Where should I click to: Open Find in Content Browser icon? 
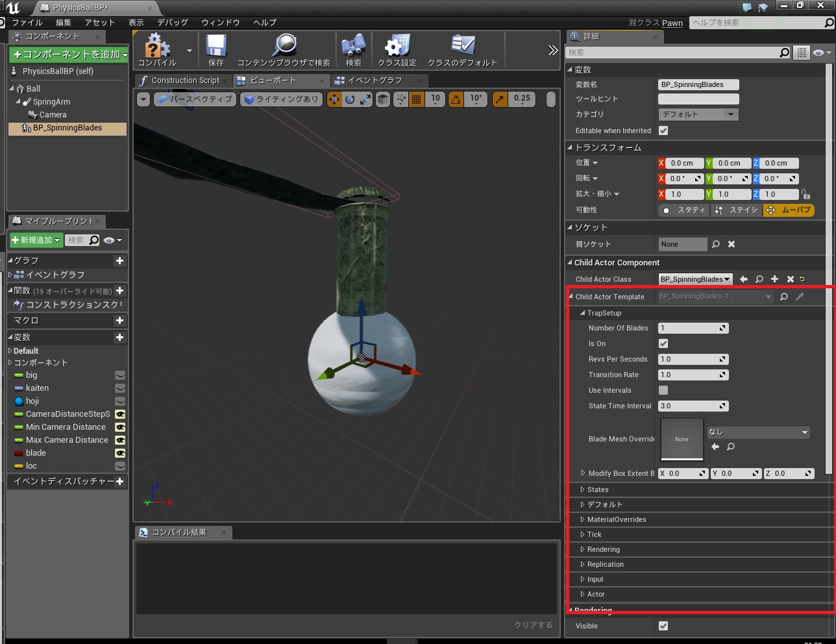pos(284,49)
